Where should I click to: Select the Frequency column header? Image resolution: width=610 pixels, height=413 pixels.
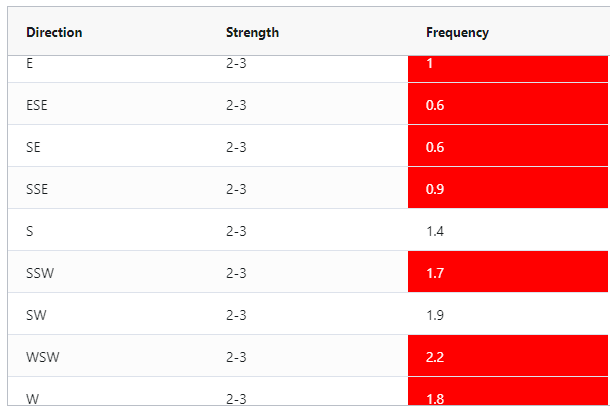point(457,32)
